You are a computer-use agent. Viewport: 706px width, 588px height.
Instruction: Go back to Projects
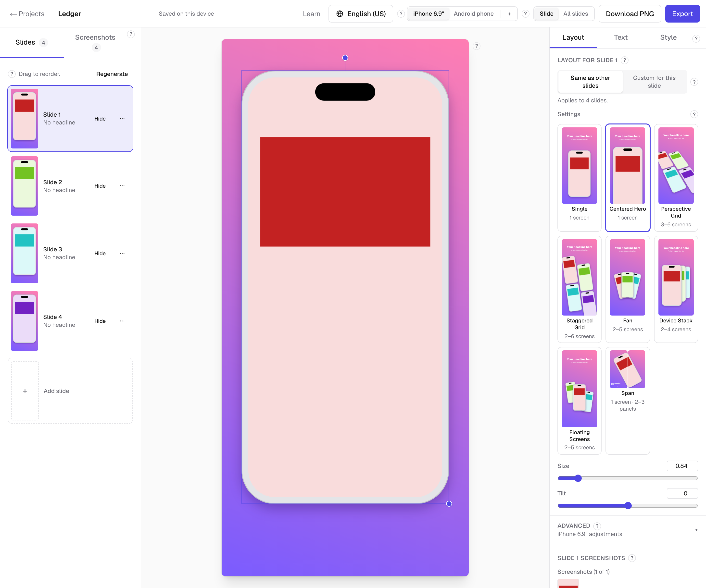point(27,14)
